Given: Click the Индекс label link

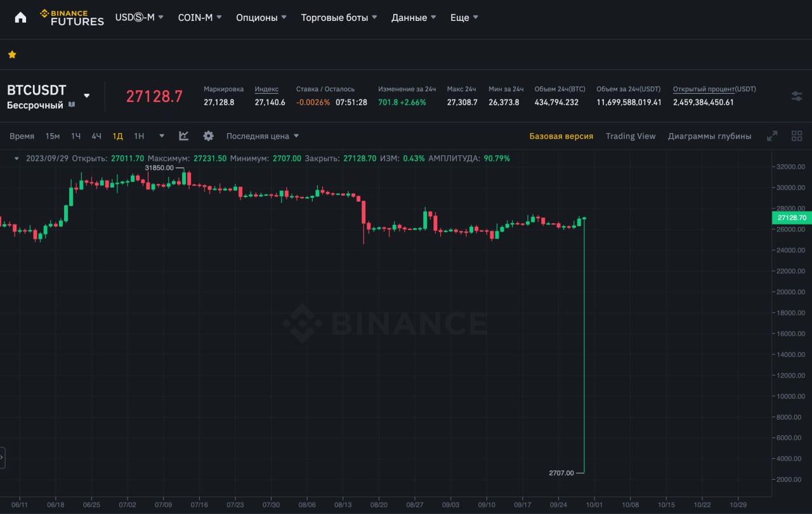Looking at the screenshot, I should (266, 89).
